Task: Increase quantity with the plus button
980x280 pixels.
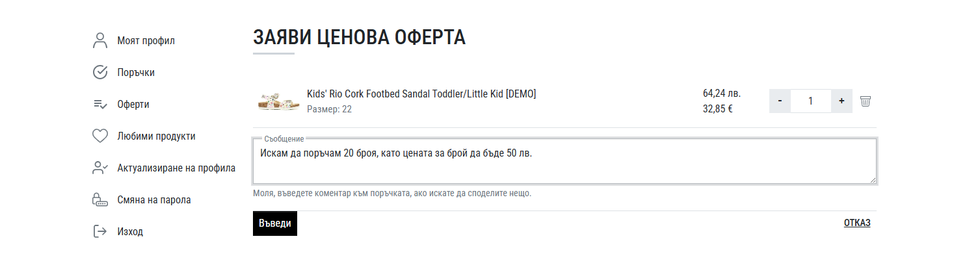Action: pos(841,101)
